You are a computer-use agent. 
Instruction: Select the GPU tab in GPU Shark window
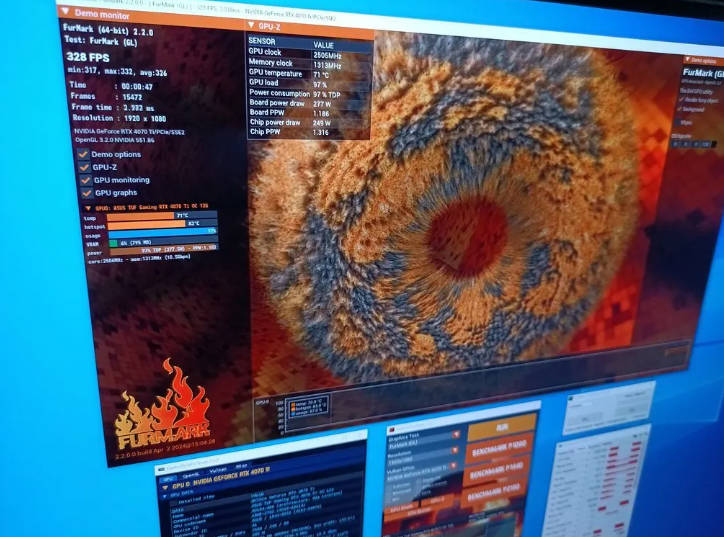[x=168, y=477]
